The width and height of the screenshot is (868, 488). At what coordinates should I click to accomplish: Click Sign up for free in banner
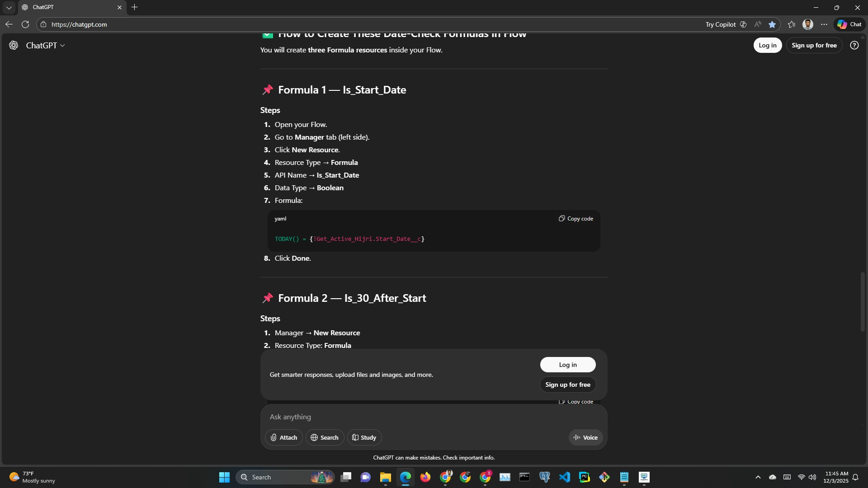click(567, 385)
